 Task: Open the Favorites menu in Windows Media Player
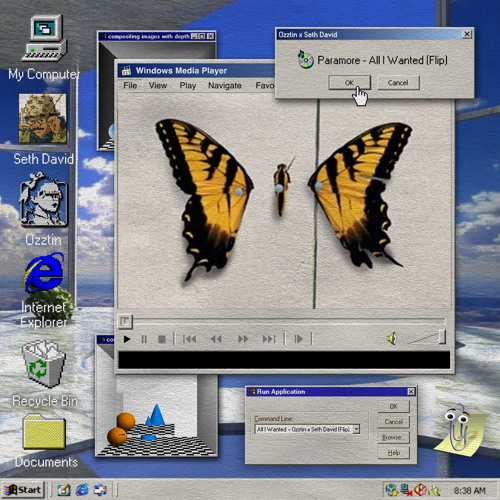(x=265, y=86)
